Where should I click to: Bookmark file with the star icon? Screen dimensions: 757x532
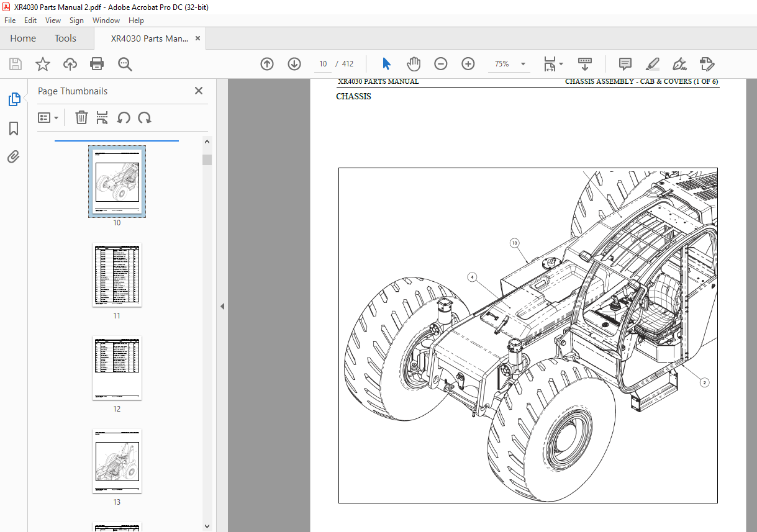click(x=42, y=64)
